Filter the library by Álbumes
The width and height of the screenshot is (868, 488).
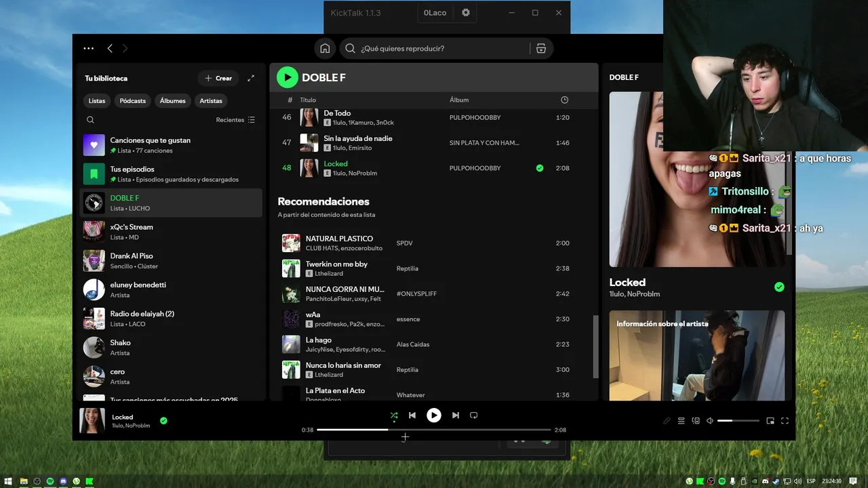point(173,100)
